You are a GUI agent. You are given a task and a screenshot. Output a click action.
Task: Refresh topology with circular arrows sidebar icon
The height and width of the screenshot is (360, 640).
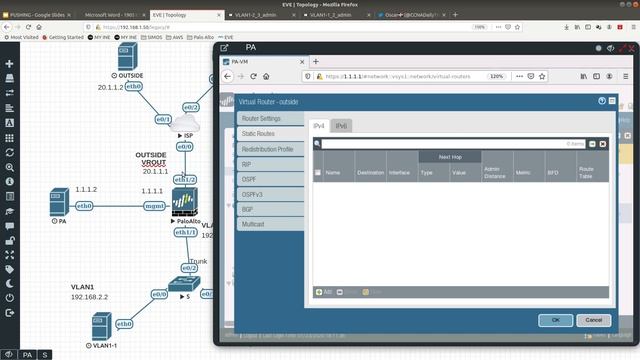coord(9,153)
